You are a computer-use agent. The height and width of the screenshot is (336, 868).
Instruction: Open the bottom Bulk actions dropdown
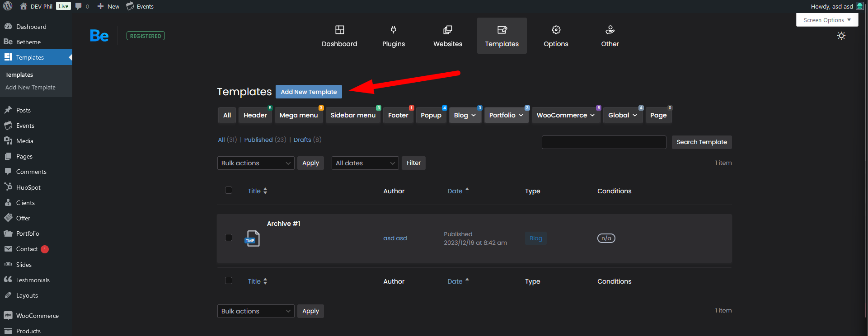tap(256, 311)
